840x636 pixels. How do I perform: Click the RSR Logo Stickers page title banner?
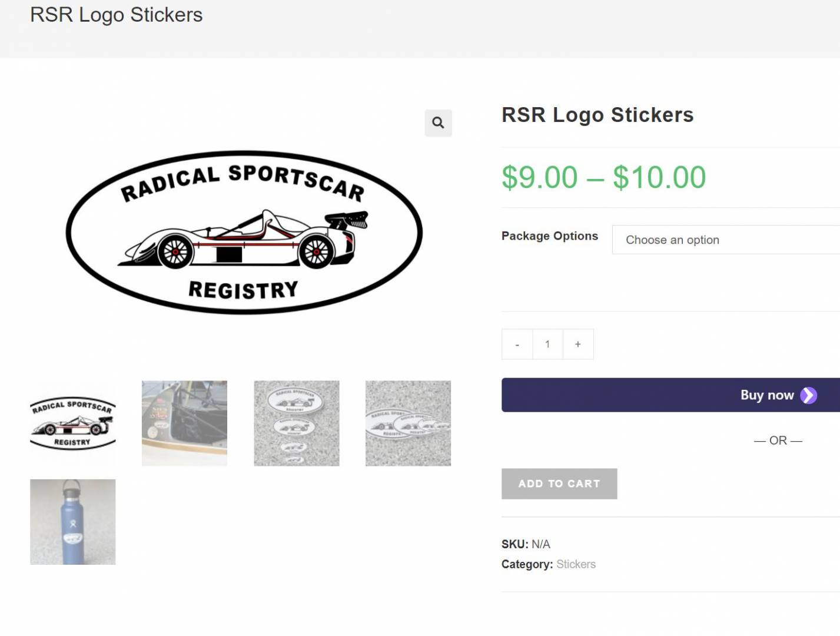[117, 15]
